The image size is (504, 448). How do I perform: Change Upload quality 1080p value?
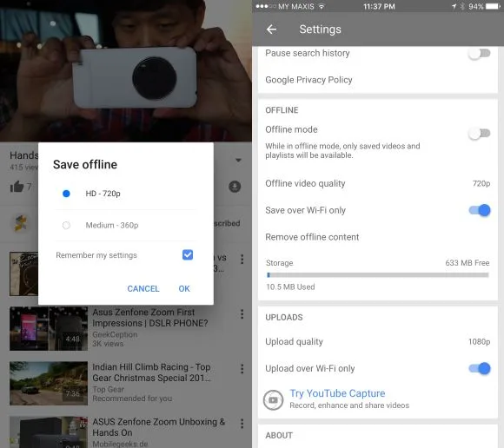tap(479, 341)
